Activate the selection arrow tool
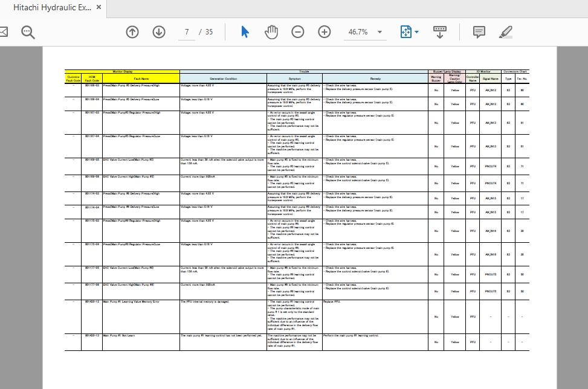Screen dimensions: 588x389 [x=245, y=32]
